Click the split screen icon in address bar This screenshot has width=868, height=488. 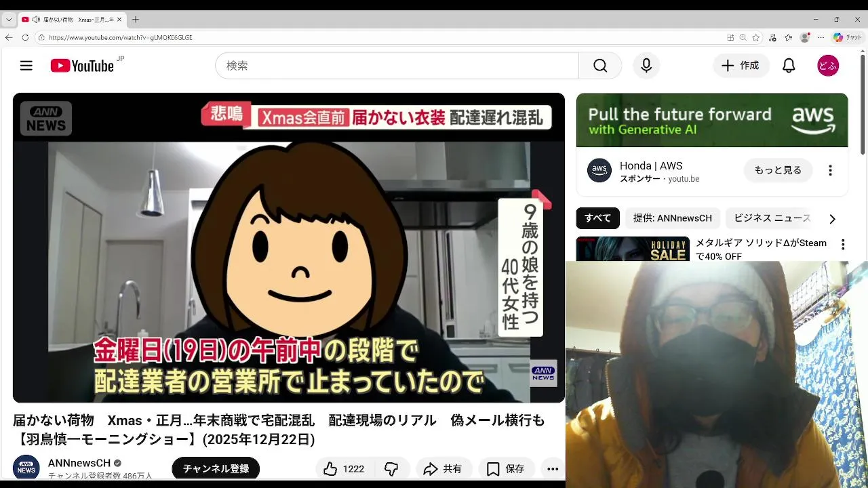(x=730, y=37)
